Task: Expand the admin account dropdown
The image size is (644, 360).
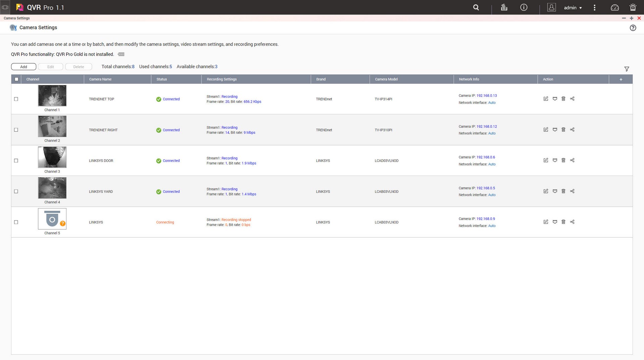Action: pos(573,8)
